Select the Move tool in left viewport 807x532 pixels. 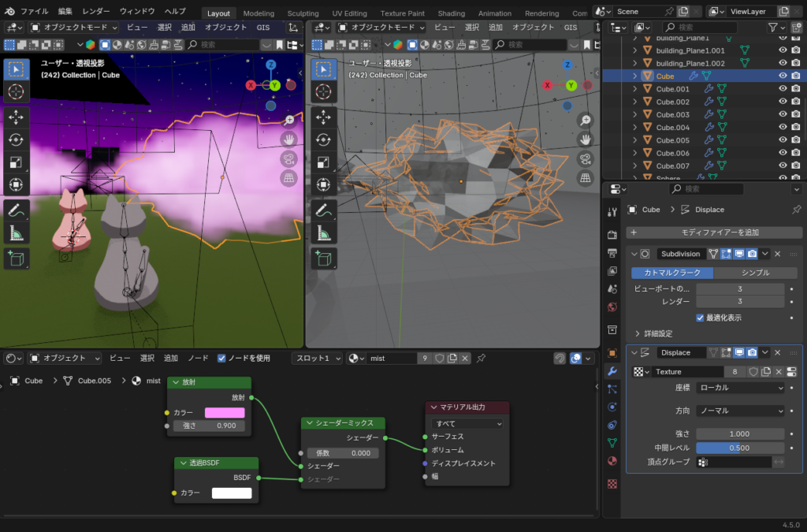tap(16, 117)
